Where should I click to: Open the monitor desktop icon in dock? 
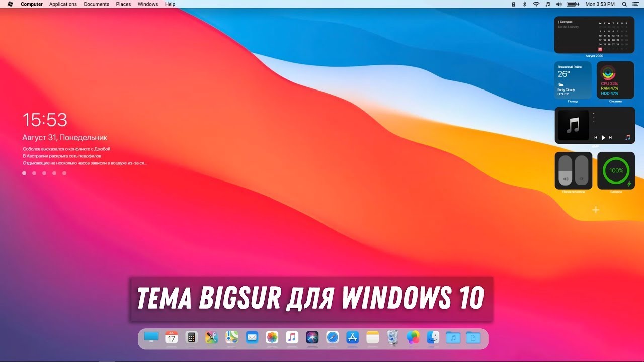click(151, 338)
